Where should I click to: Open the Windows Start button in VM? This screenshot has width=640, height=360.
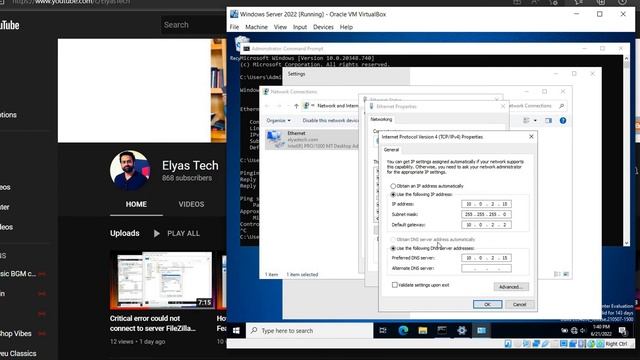(x=236, y=331)
